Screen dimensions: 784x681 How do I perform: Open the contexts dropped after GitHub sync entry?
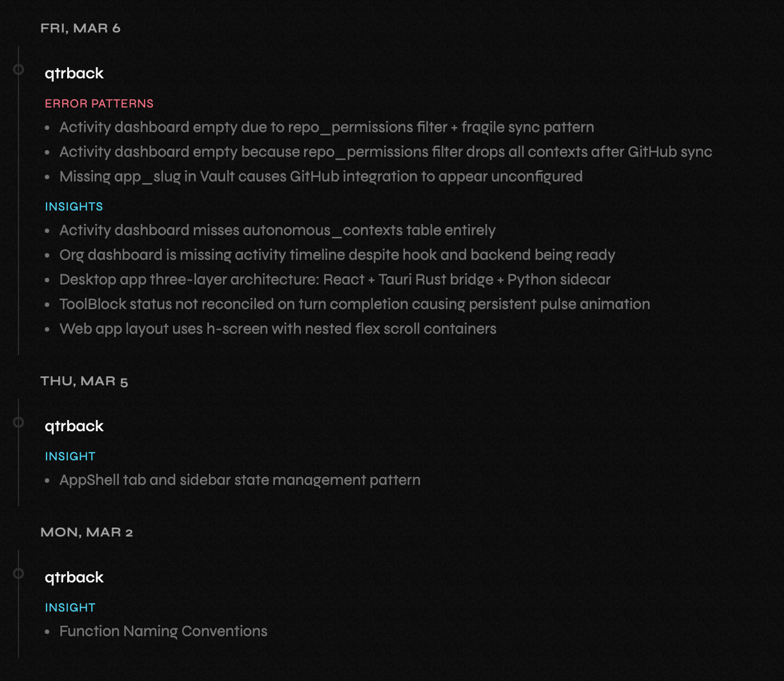385,152
